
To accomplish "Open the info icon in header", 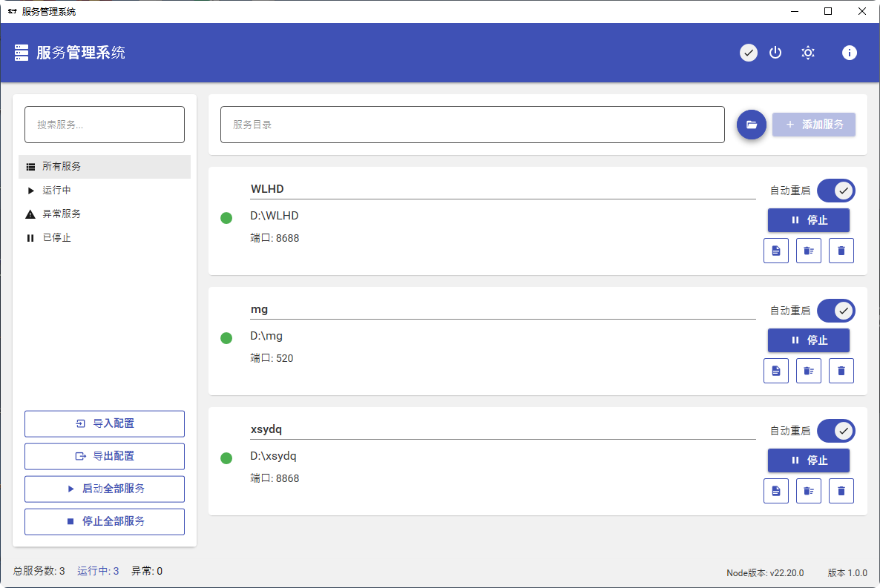I will tap(849, 53).
